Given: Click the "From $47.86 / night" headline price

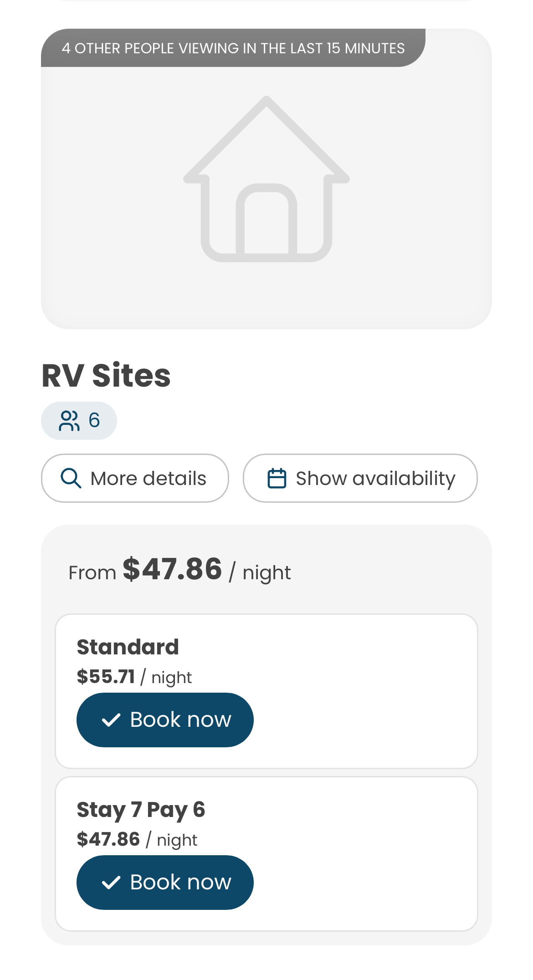Looking at the screenshot, I should tap(179, 570).
